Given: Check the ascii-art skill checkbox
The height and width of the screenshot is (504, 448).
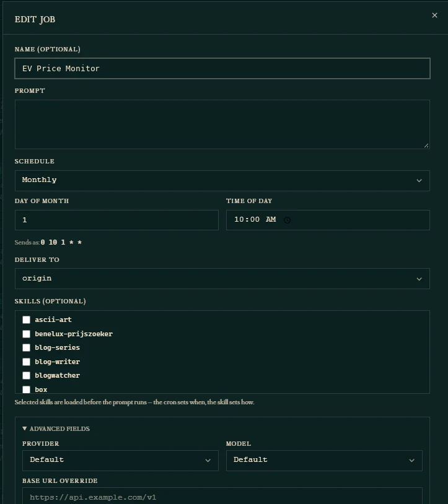Looking at the screenshot, I should coord(27,319).
